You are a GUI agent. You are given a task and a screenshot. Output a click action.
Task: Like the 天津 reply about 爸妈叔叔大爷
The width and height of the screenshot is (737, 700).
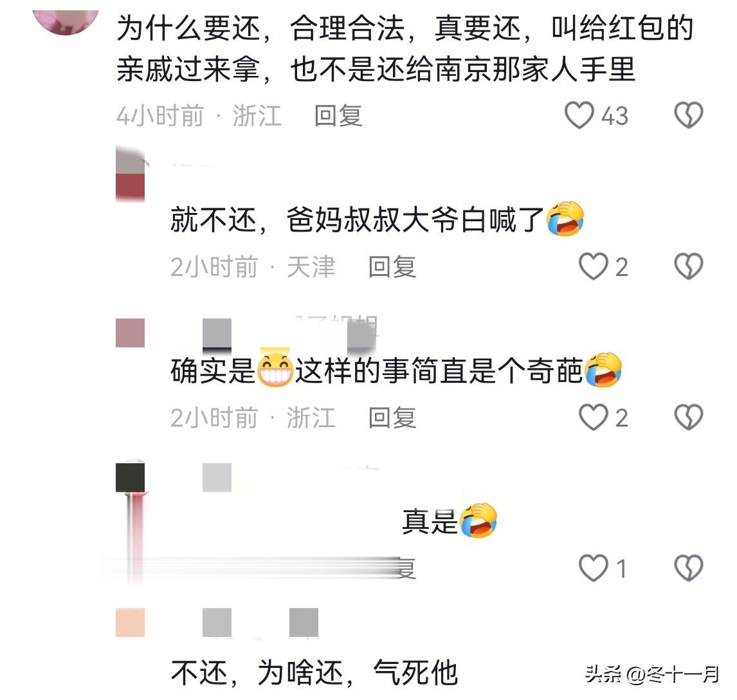[593, 266]
